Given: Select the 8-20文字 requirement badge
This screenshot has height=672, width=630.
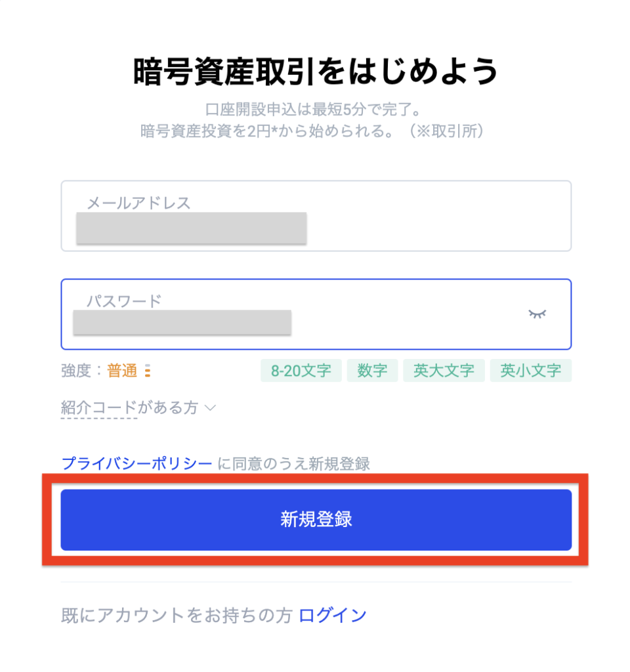Looking at the screenshot, I should click(x=301, y=370).
